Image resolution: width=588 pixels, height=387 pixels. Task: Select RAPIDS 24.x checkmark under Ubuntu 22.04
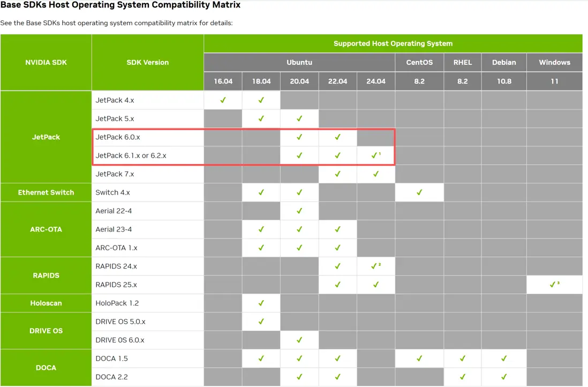coord(337,266)
